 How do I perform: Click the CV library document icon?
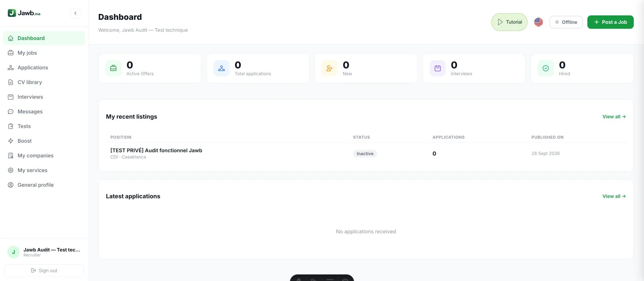point(11,82)
